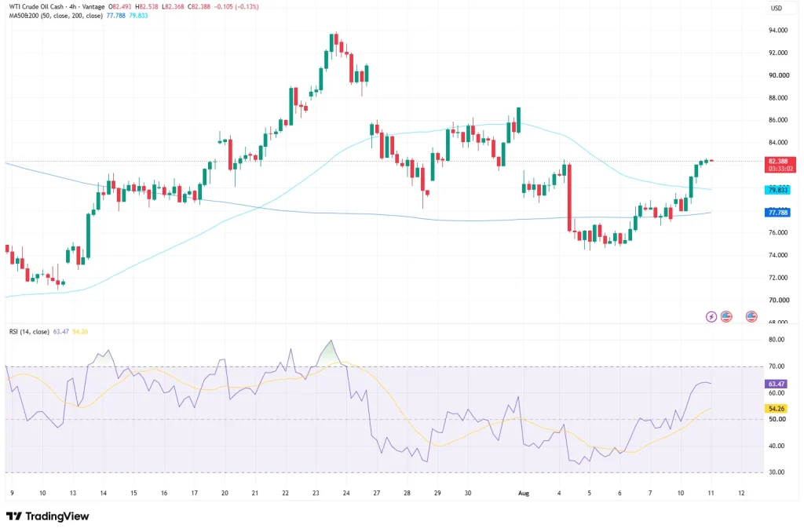Click the 86.000 price axis label

click(778, 120)
